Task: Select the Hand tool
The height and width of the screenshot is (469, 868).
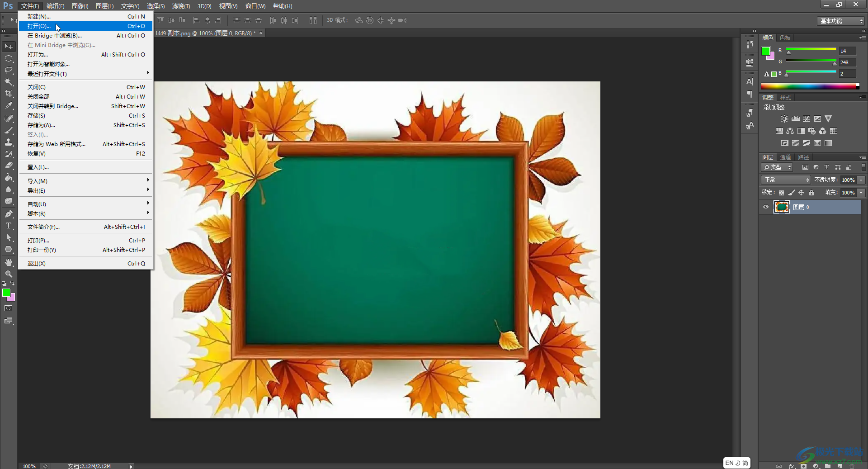Action: (9, 262)
